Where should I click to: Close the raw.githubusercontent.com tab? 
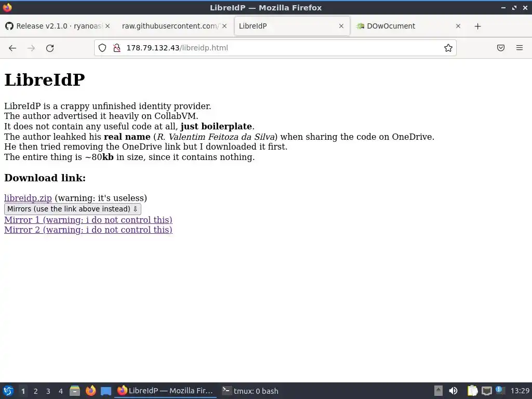point(224,26)
